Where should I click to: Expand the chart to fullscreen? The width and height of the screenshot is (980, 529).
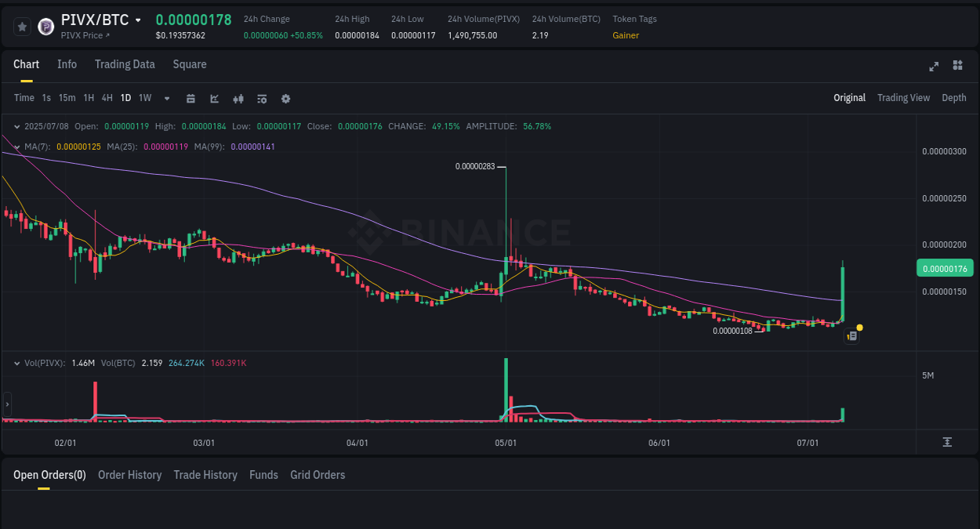933,66
